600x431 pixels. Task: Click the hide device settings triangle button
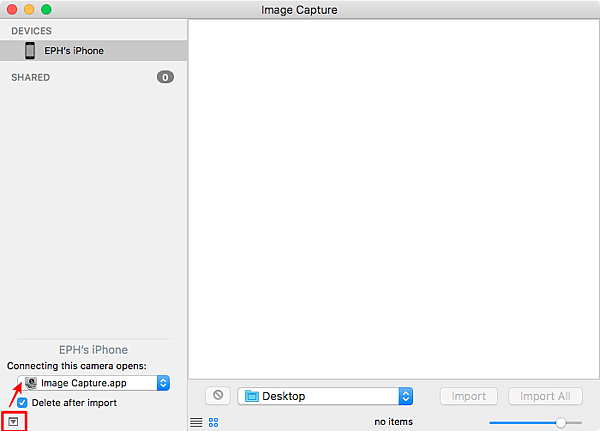13,422
